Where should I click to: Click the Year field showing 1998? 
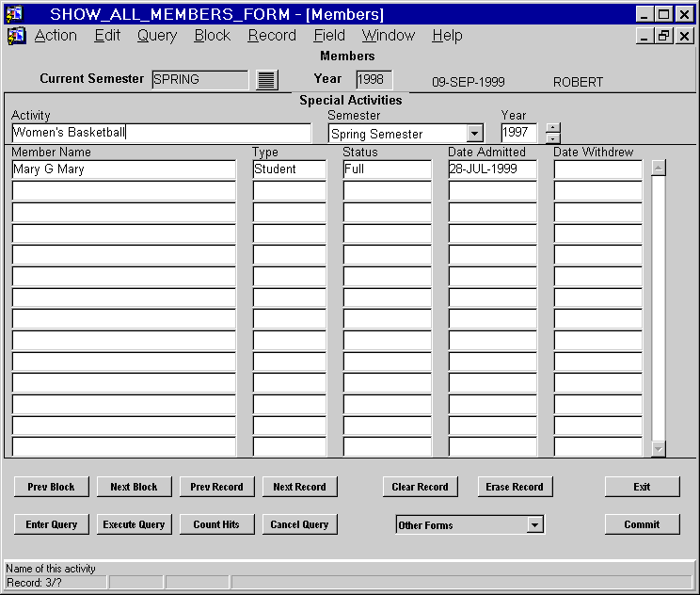click(374, 79)
